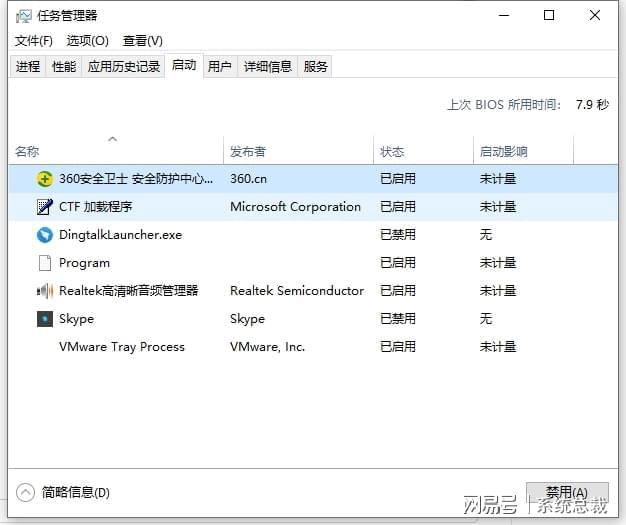Screen dimensions: 626x525
Task: Sort by the 启动影响 column header
Action: (x=523, y=151)
